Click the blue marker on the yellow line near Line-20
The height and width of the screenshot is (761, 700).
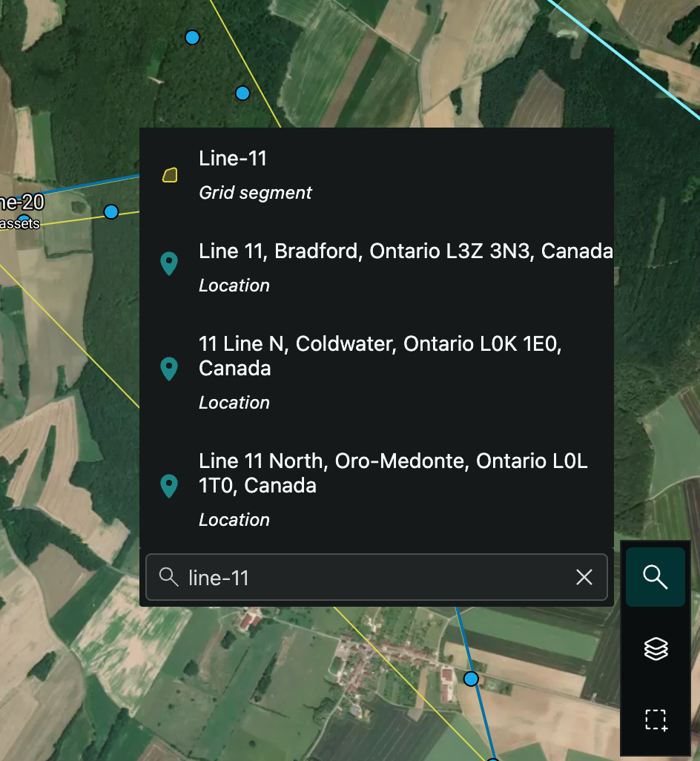click(110, 211)
